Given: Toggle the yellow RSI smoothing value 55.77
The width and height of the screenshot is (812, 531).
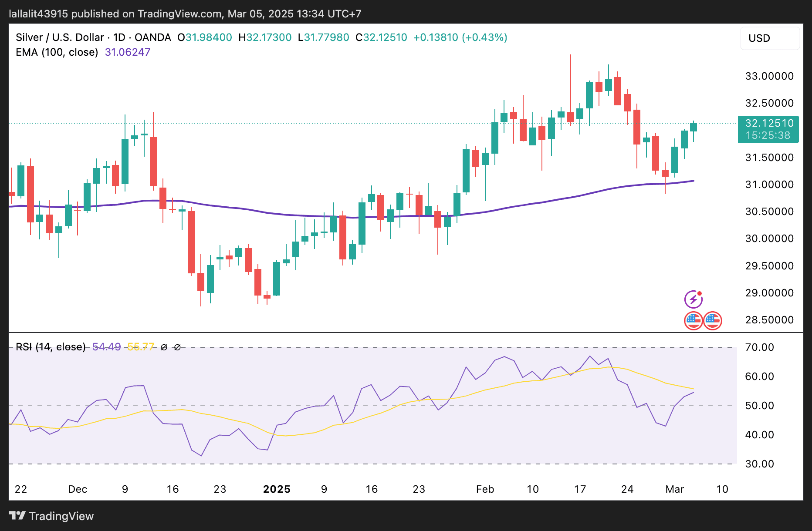Looking at the screenshot, I should [140, 347].
